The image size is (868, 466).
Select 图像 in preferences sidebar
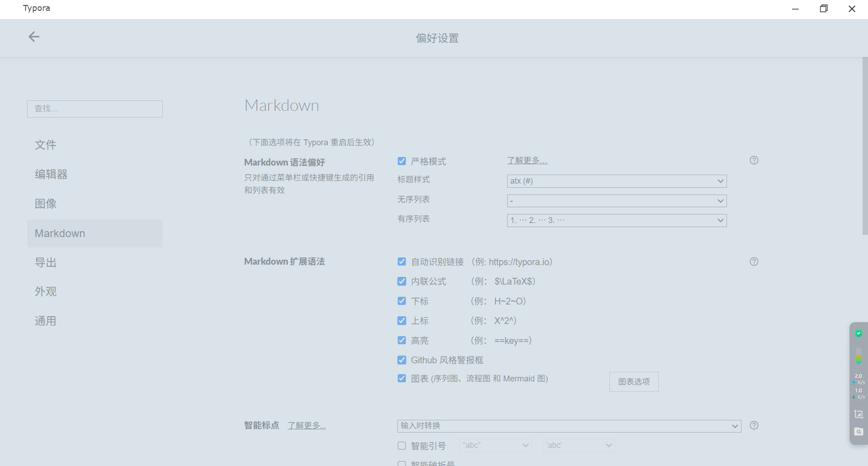click(95, 204)
